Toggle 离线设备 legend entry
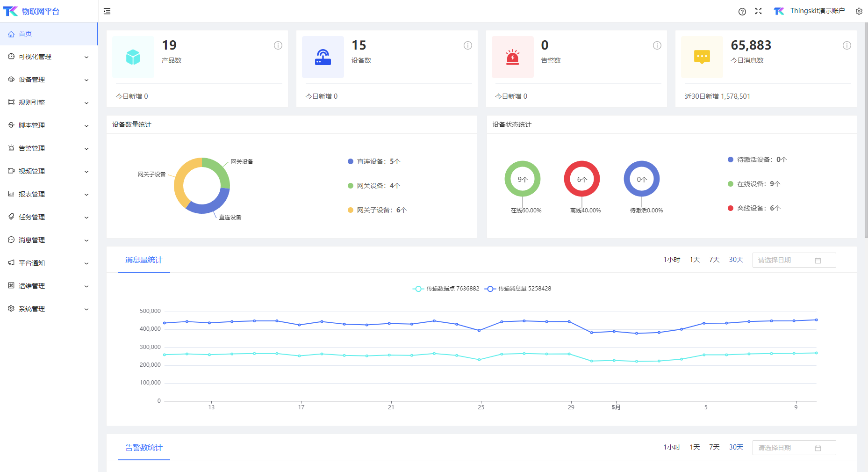The width and height of the screenshot is (868, 472). (x=754, y=208)
